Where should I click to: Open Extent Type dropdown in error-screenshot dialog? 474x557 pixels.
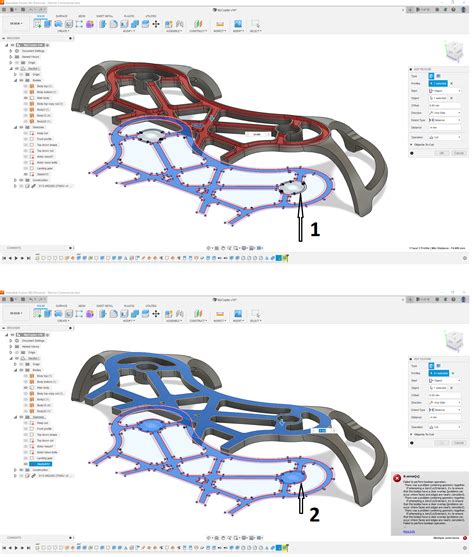tap(445, 410)
